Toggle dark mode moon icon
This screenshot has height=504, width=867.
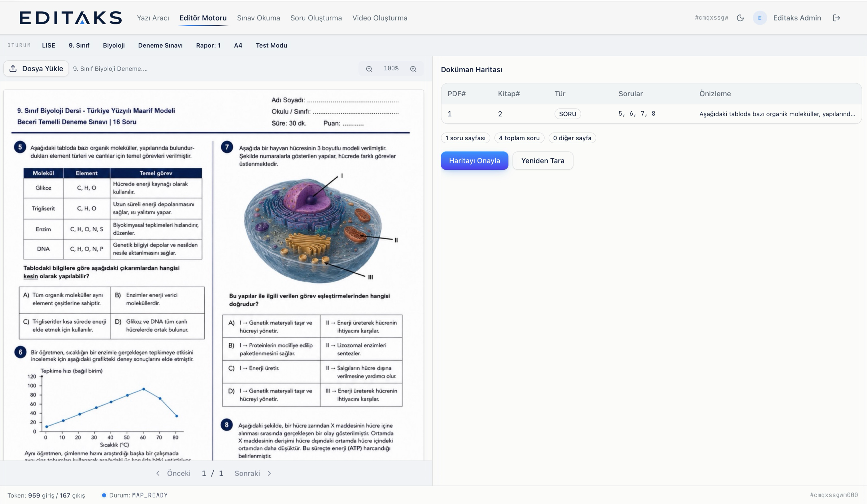[x=740, y=18]
